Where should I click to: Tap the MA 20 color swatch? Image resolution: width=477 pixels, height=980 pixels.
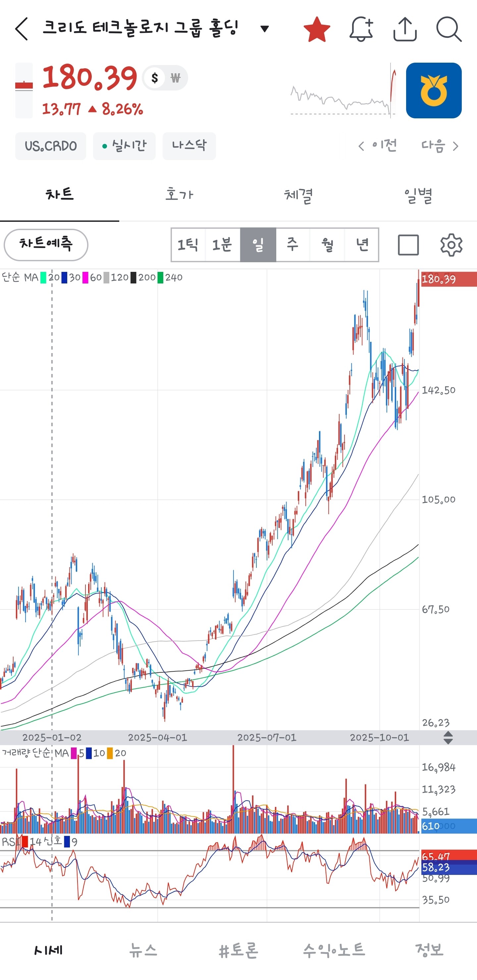tap(43, 277)
